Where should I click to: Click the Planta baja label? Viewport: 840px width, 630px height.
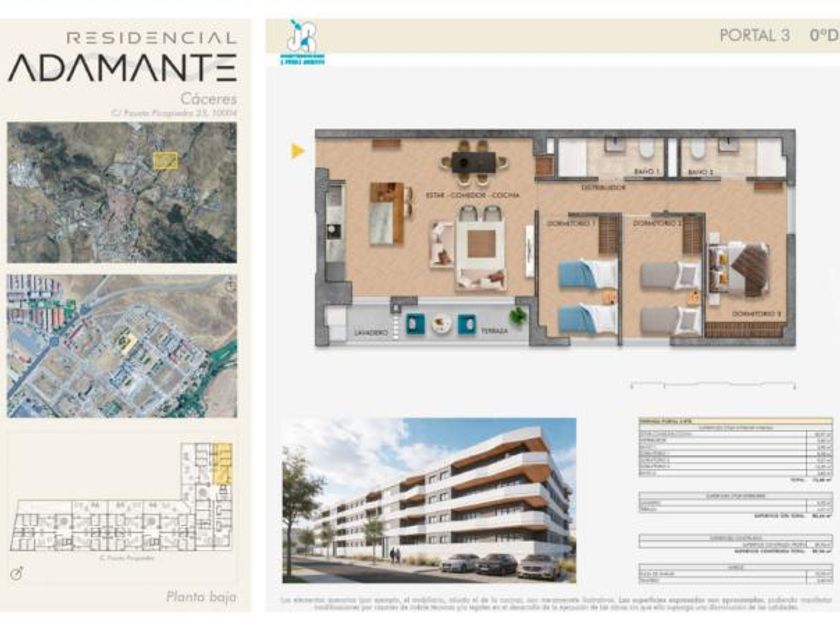(x=201, y=597)
